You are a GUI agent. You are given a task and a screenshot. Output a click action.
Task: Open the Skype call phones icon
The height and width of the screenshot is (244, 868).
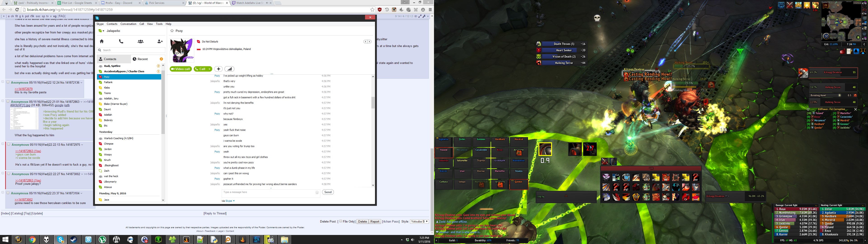point(121,41)
